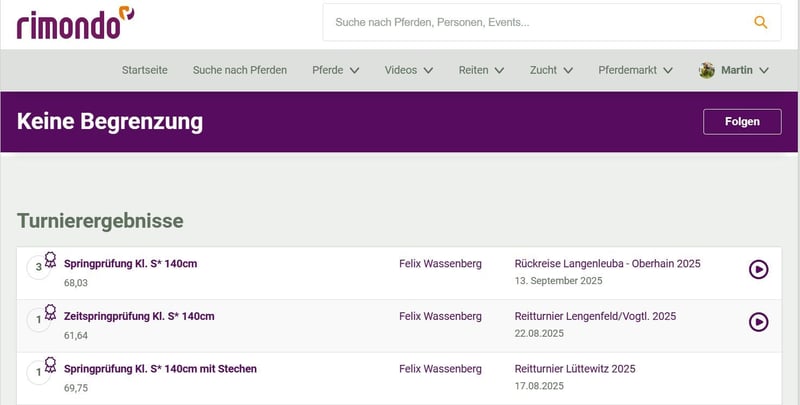Screen dimensions: 800x405
Task: Expand the Pferdemarkt dropdown menu
Action: [x=635, y=70]
